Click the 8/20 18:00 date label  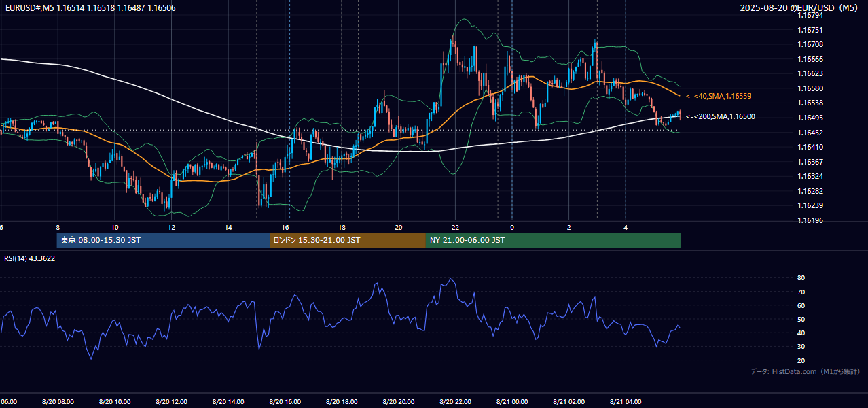pyautogui.click(x=342, y=402)
